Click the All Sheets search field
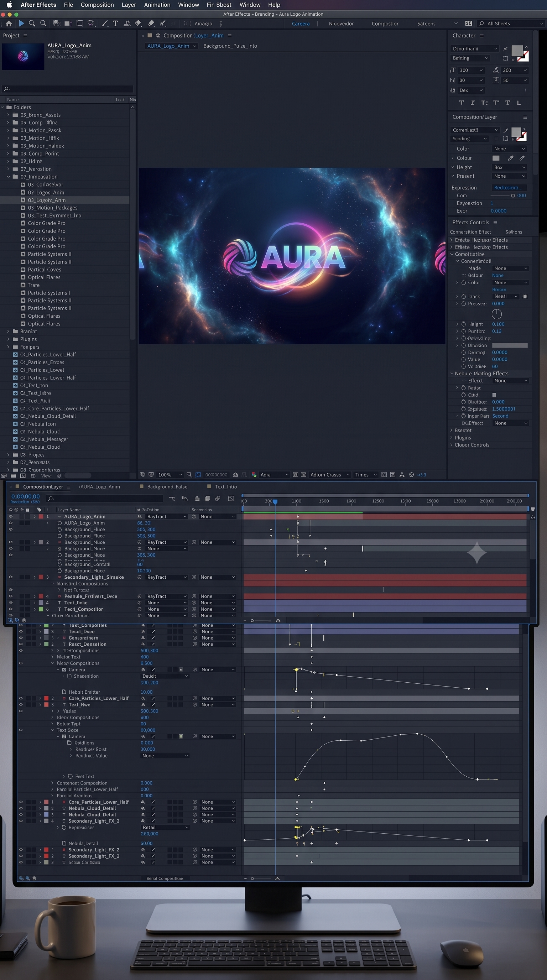 pyautogui.click(x=511, y=24)
